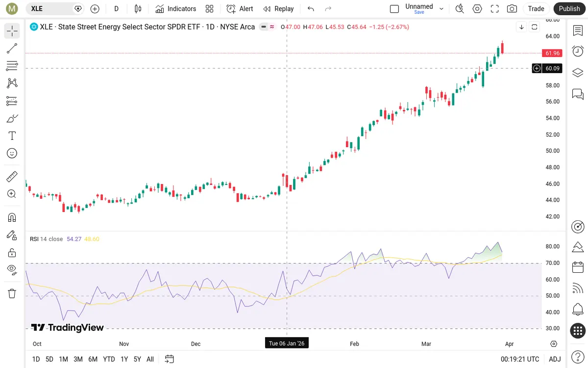Open the layout setup grid
The image size is (588, 368).
point(210,9)
